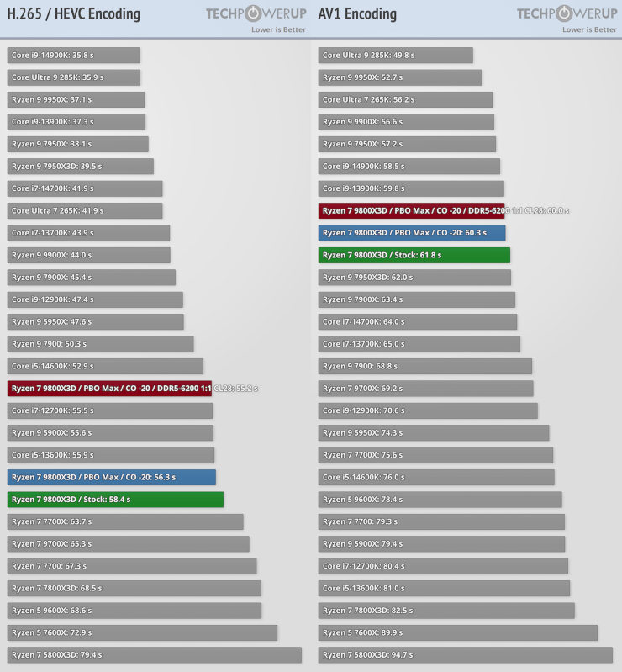622x672 pixels.
Task: Click "Lower is Better" label in the H.265 chart
Action: [278, 29]
